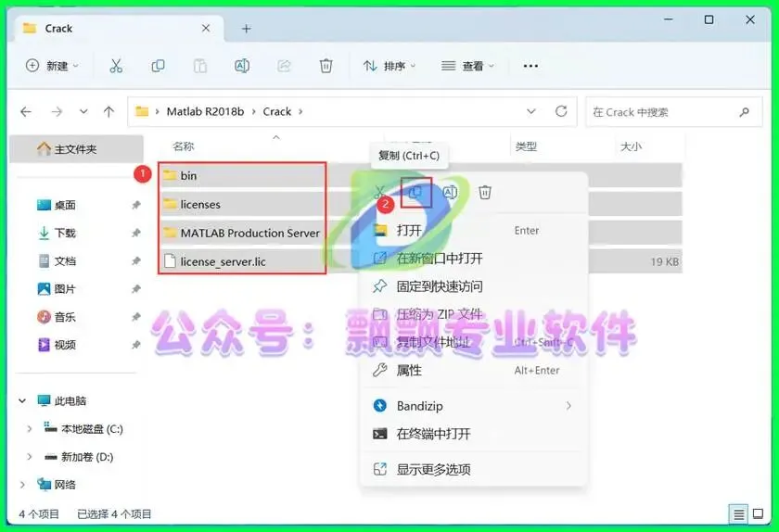
Task: Go forward with the right arrow
Action: [57, 112]
